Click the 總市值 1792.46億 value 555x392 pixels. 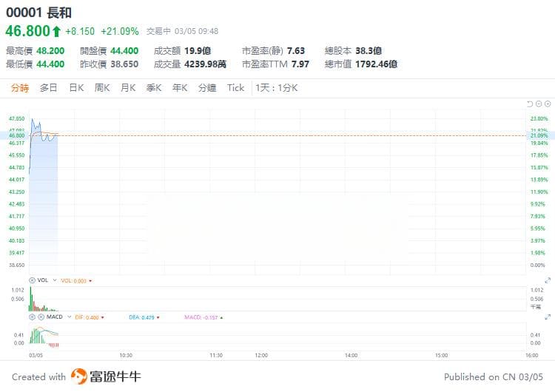[x=376, y=64]
